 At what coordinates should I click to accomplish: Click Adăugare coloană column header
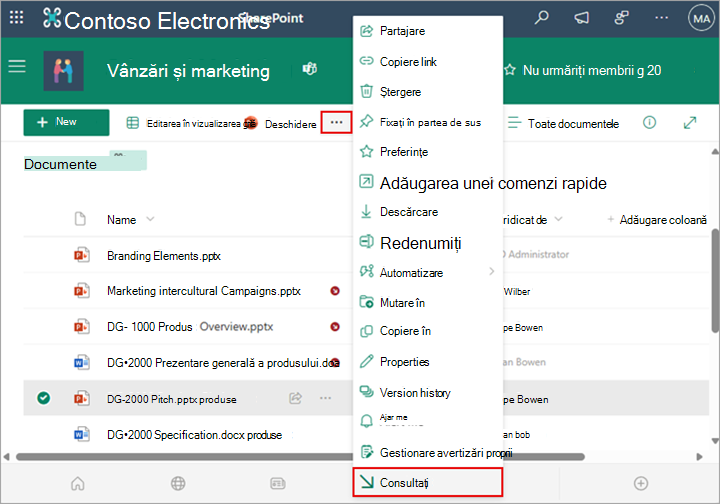pos(657,219)
